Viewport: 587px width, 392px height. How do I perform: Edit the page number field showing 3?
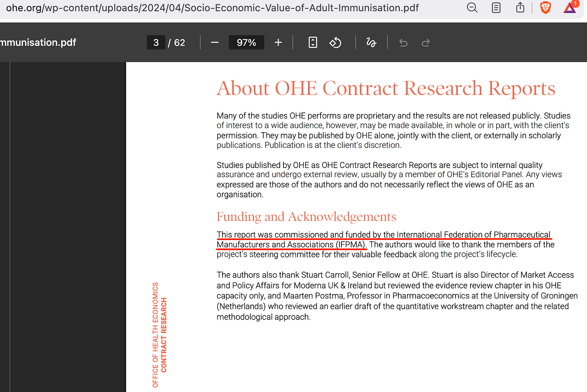156,42
